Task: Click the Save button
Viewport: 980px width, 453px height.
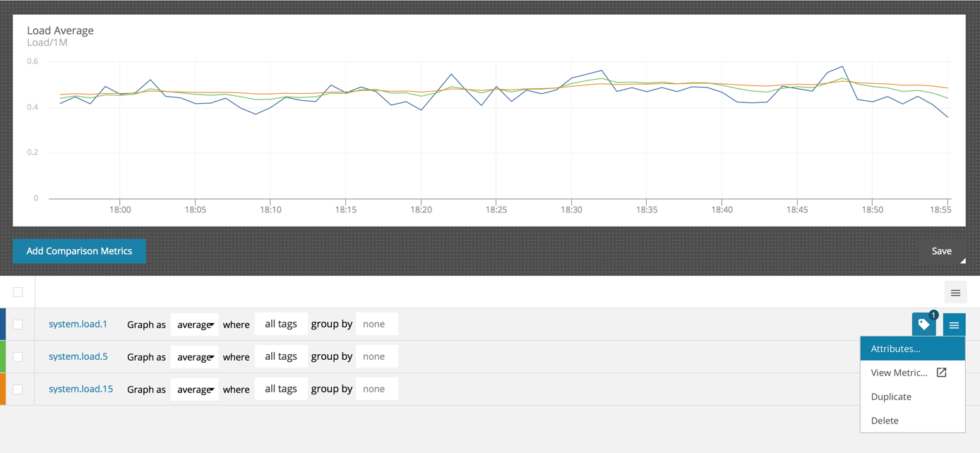Action: [941, 251]
